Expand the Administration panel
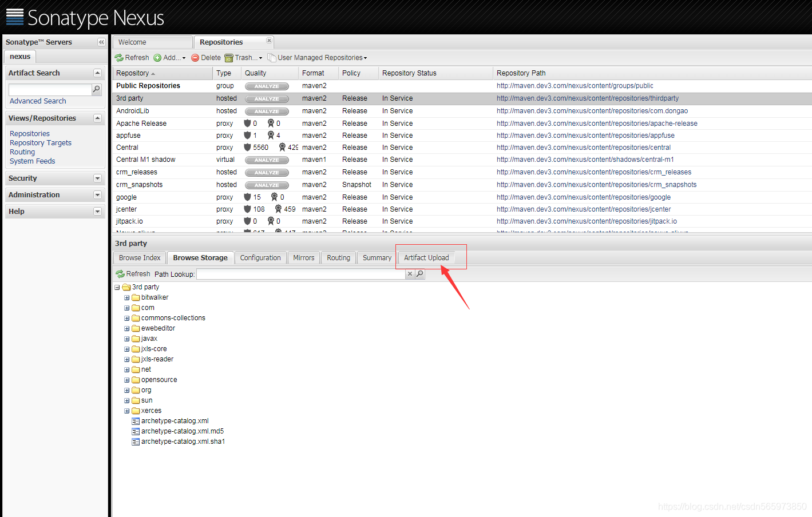Viewport: 812px width, 517px height. click(97, 195)
